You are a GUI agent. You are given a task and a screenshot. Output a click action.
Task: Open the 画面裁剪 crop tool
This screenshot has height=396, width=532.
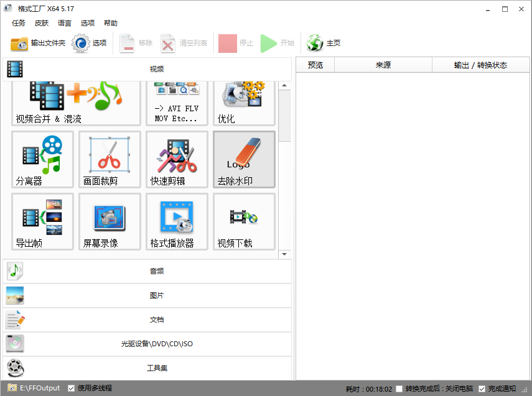[x=110, y=159]
